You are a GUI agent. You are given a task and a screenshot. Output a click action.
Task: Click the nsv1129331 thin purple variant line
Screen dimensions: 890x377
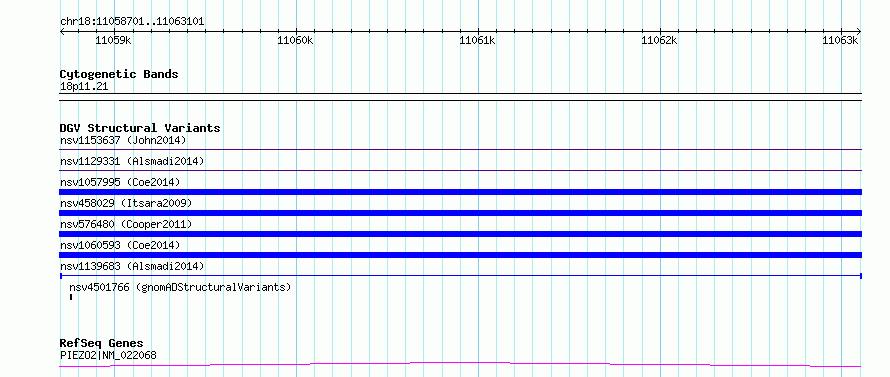tap(460, 170)
